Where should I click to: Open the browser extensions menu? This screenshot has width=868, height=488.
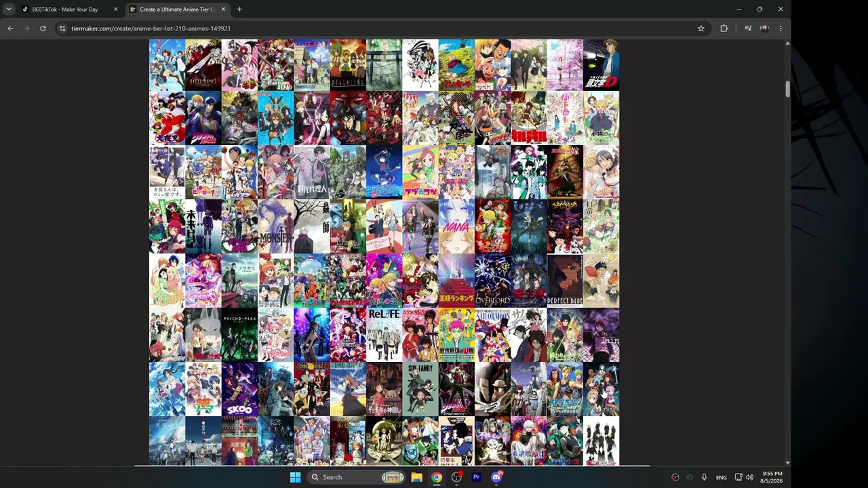point(724,28)
